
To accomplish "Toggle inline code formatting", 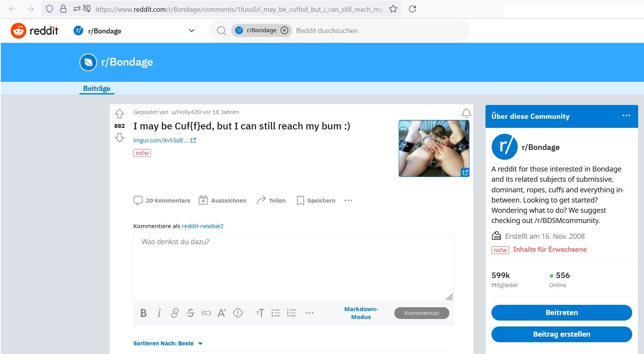I will 206,313.
